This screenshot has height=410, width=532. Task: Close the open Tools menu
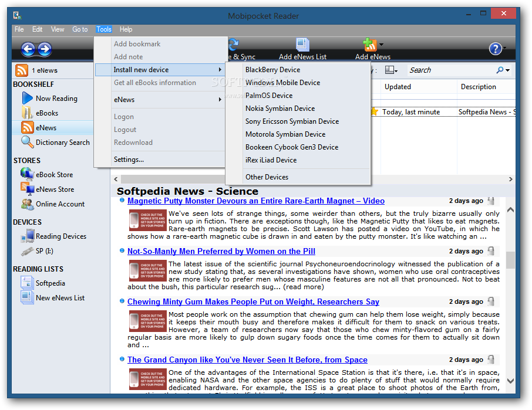point(103,29)
